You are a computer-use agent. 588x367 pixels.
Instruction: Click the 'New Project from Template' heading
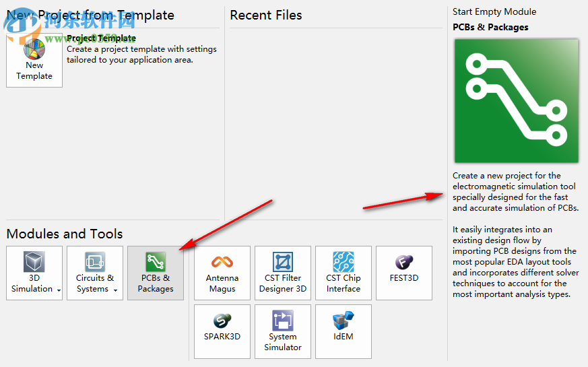tap(90, 15)
